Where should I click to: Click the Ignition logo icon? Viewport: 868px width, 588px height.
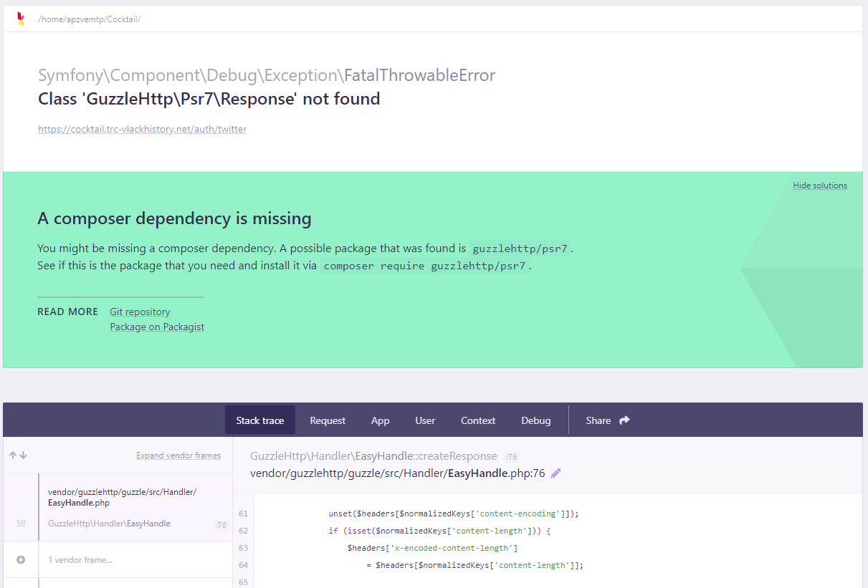(x=21, y=19)
